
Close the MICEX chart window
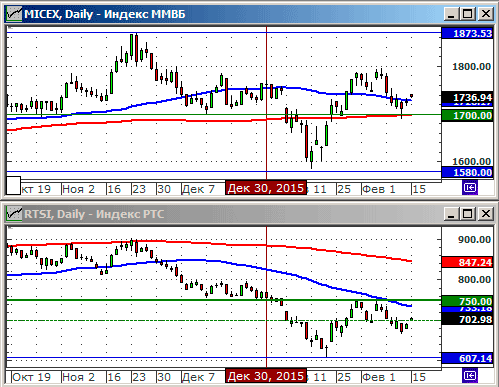[485, 14]
